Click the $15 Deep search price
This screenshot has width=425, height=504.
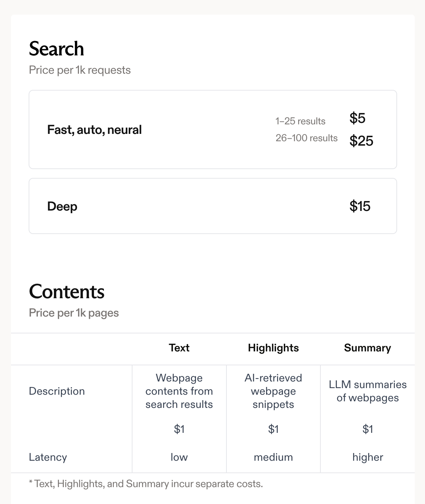(360, 206)
